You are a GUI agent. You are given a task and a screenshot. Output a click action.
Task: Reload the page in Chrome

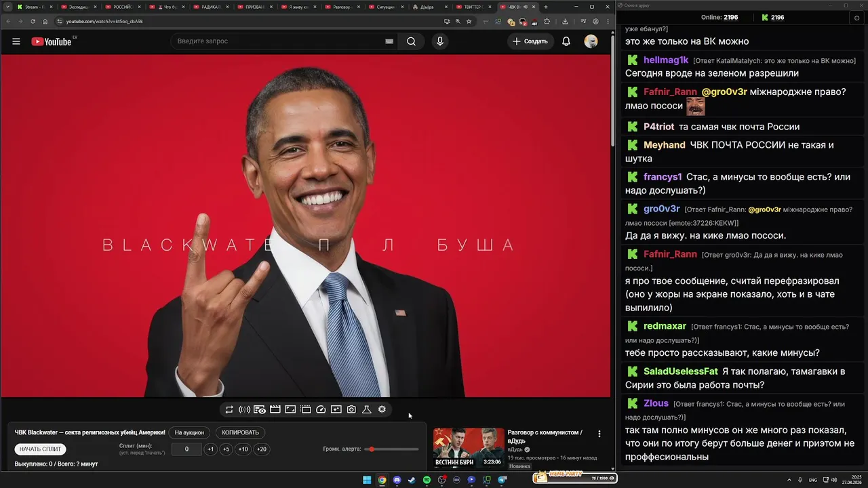point(33,21)
